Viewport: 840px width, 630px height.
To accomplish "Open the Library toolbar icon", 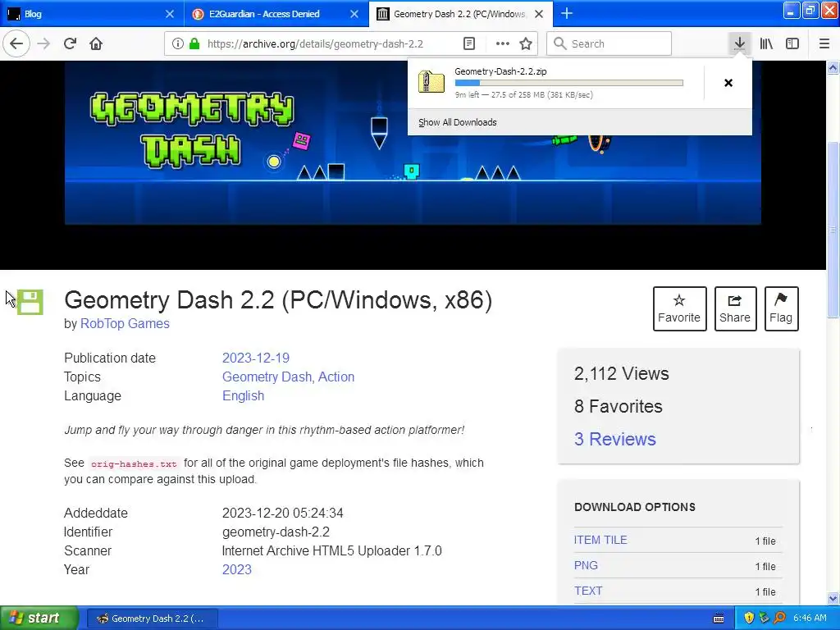I will (766, 43).
